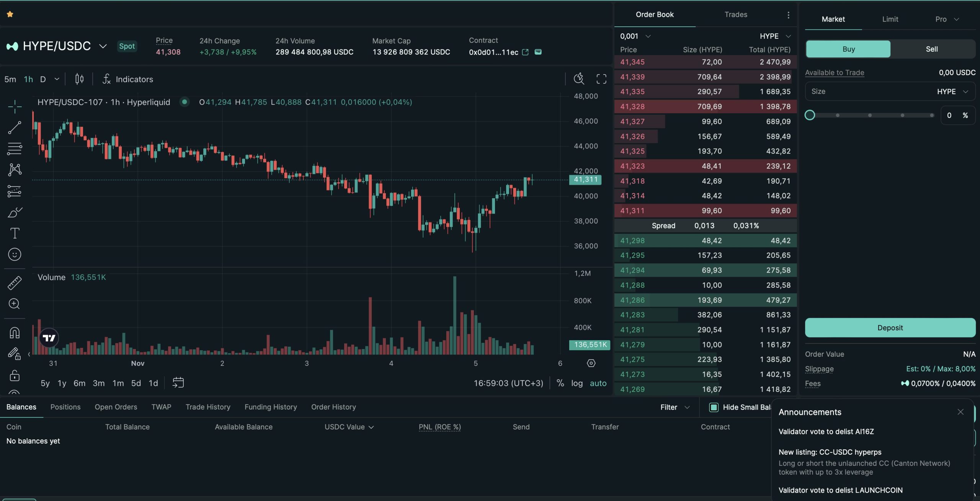
Task: Expand the HYPE/USDC pair selector
Action: [103, 46]
